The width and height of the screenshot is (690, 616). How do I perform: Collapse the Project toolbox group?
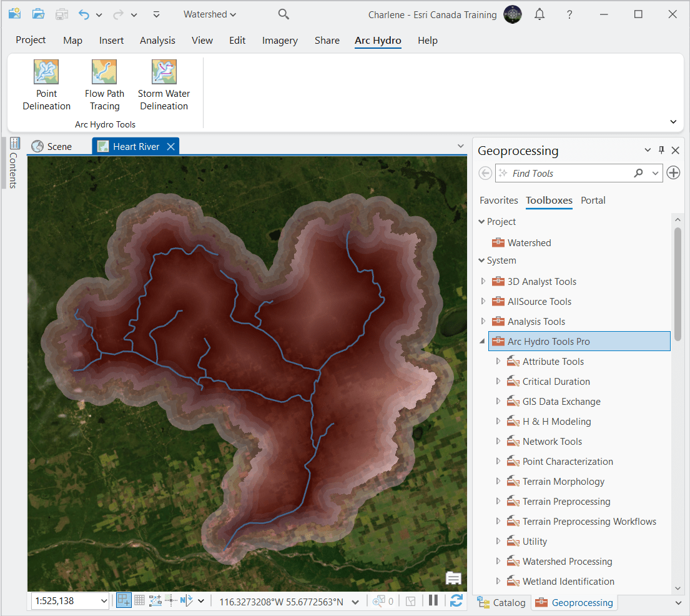coord(481,222)
